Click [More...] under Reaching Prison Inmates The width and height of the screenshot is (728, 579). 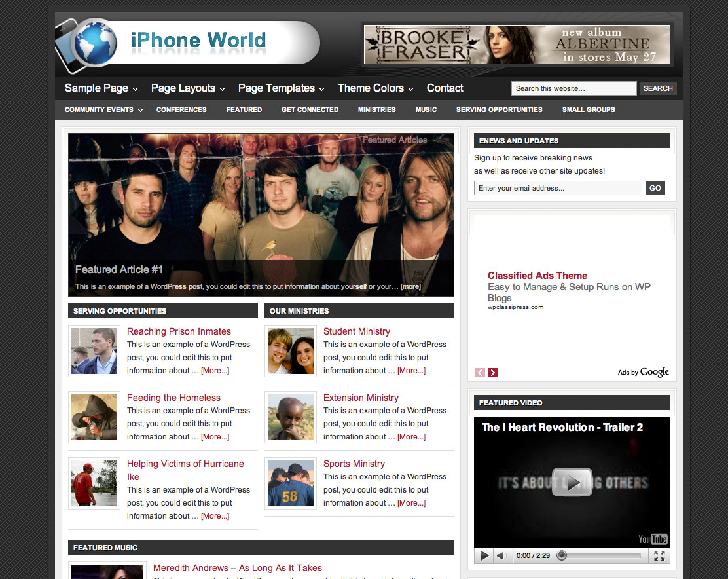tap(215, 371)
